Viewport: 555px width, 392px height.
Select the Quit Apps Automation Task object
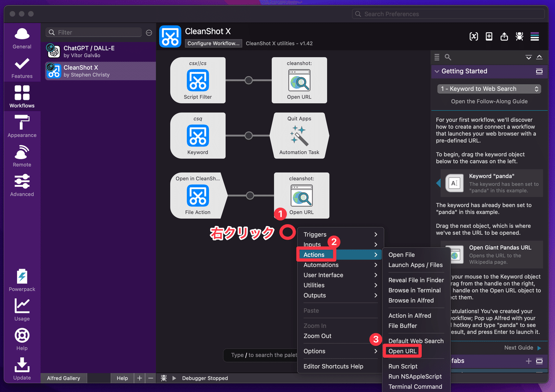(x=299, y=135)
